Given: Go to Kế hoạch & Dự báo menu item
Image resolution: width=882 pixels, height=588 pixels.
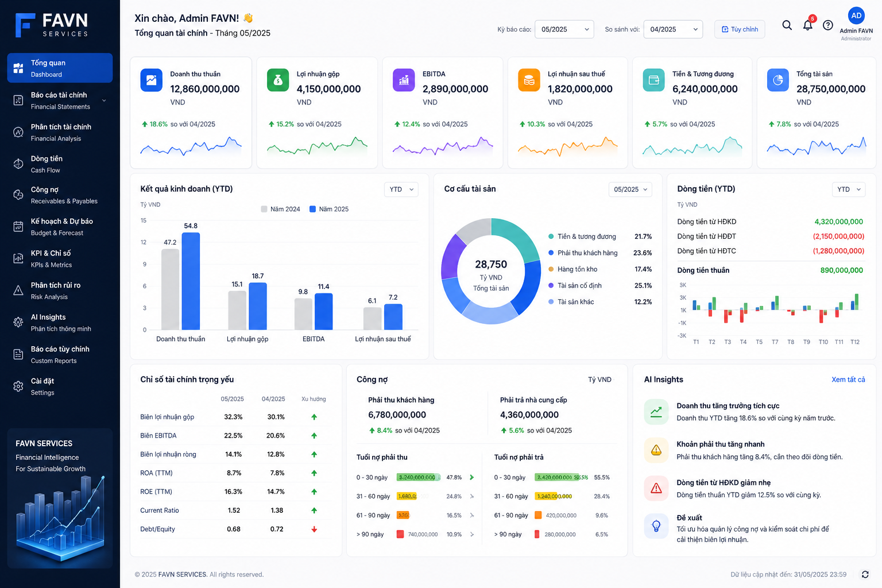Looking at the screenshot, I should (60, 227).
